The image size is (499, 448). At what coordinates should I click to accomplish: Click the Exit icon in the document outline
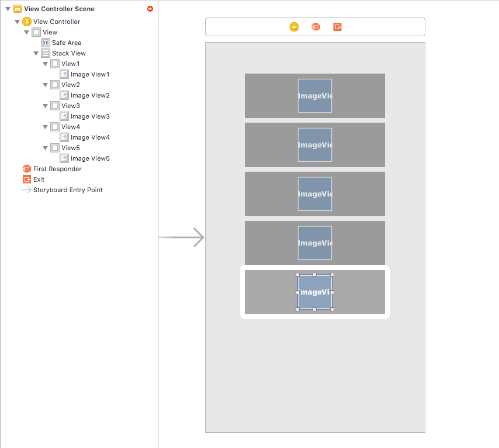[x=26, y=179]
